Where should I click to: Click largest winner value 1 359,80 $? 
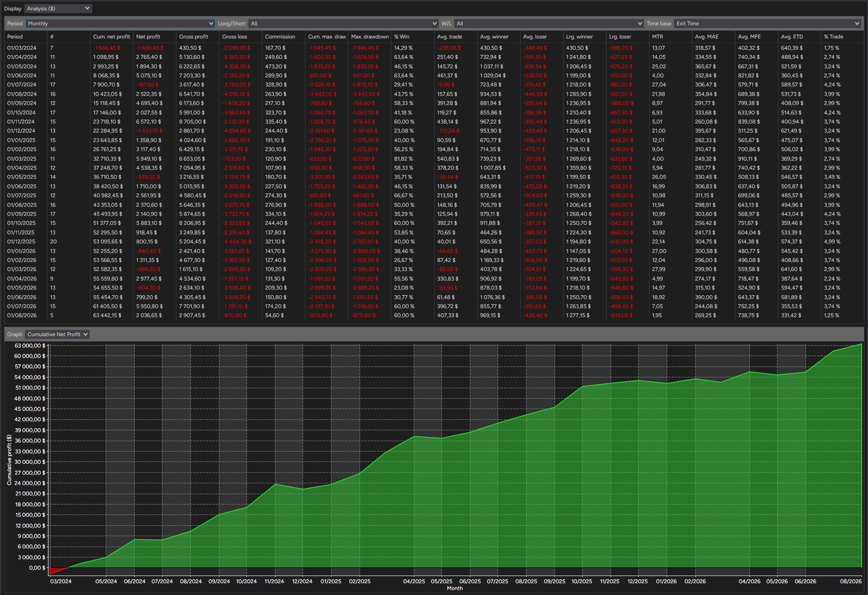tap(579, 168)
